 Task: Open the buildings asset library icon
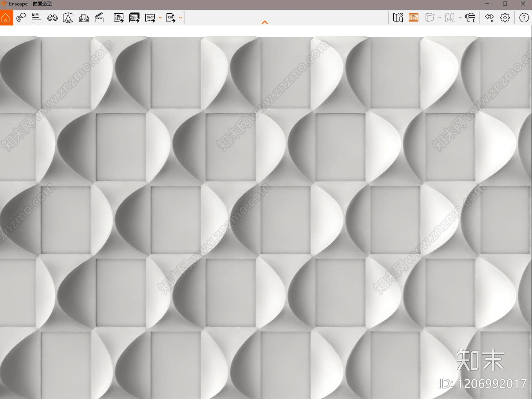[x=84, y=18]
